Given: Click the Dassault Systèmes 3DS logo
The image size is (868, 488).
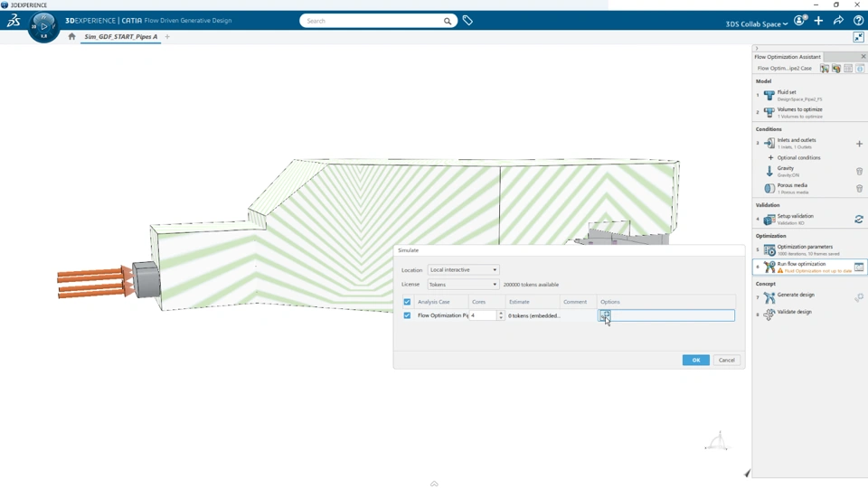Looking at the screenshot, I should pyautogui.click(x=14, y=21).
